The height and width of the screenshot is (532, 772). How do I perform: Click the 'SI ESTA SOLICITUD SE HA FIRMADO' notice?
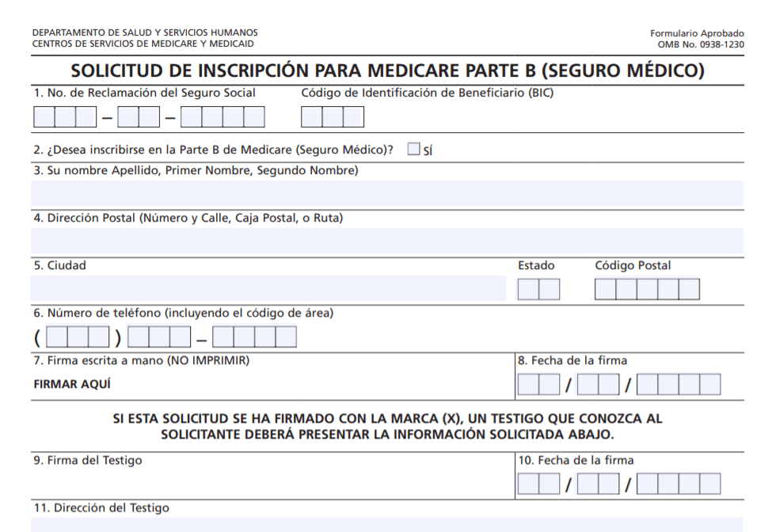(387, 427)
